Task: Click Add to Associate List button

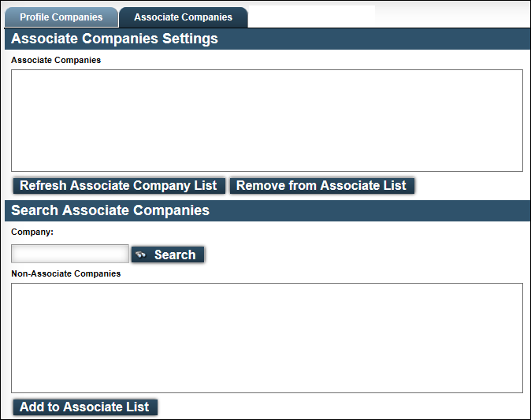Action: pos(85,407)
